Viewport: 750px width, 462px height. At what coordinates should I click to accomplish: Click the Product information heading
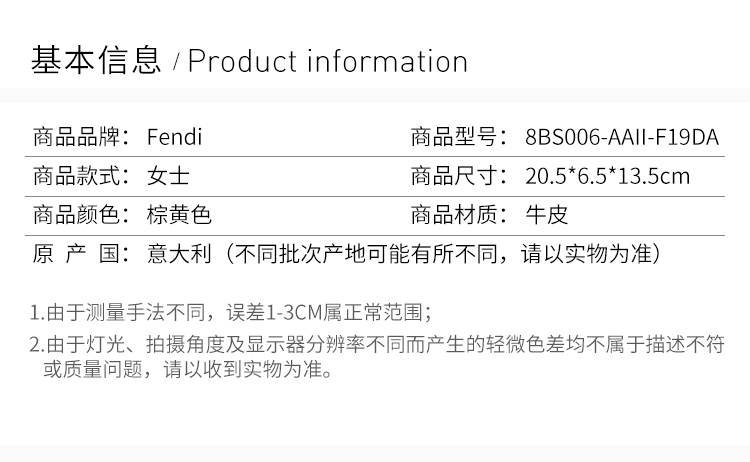pyautogui.click(x=328, y=61)
